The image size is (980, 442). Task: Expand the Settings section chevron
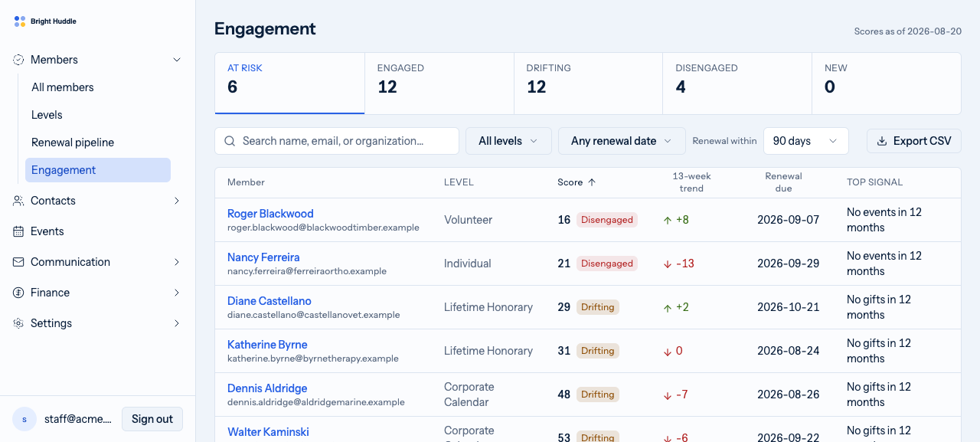pos(177,323)
